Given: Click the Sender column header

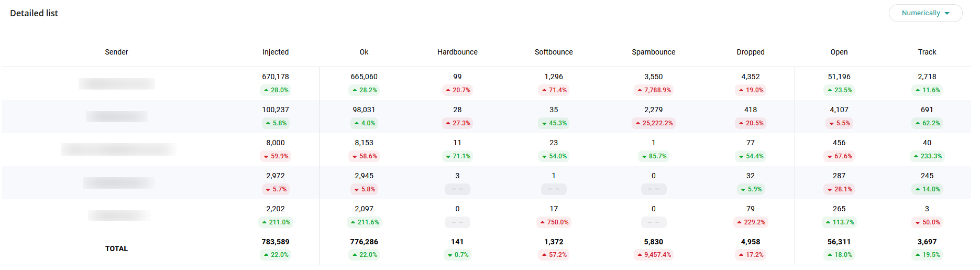Looking at the screenshot, I should 116,52.
